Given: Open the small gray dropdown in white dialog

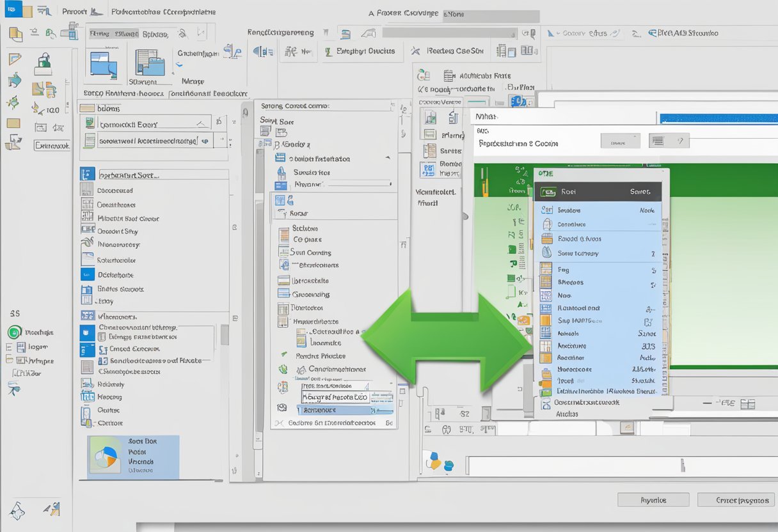Looking at the screenshot, I should point(620,141).
